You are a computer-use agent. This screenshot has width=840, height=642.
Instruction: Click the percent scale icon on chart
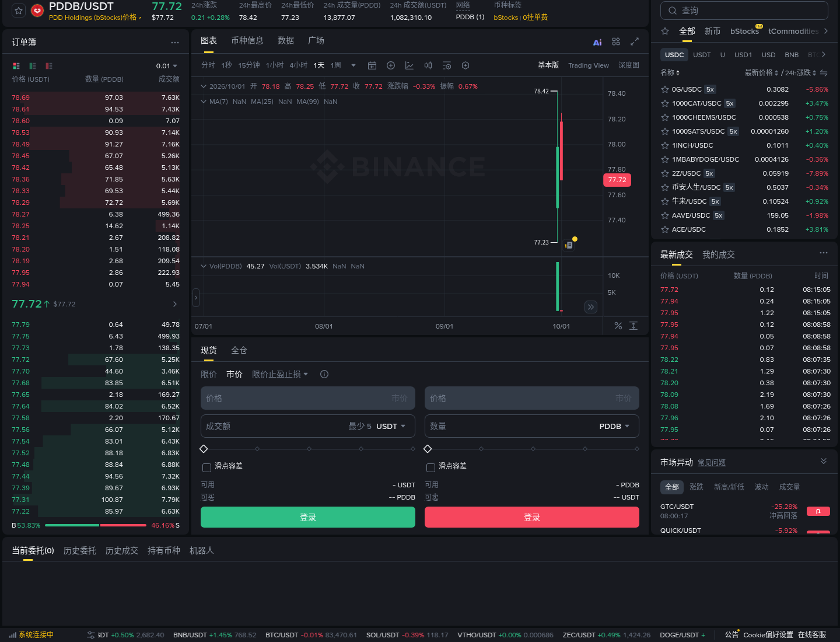pos(618,326)
